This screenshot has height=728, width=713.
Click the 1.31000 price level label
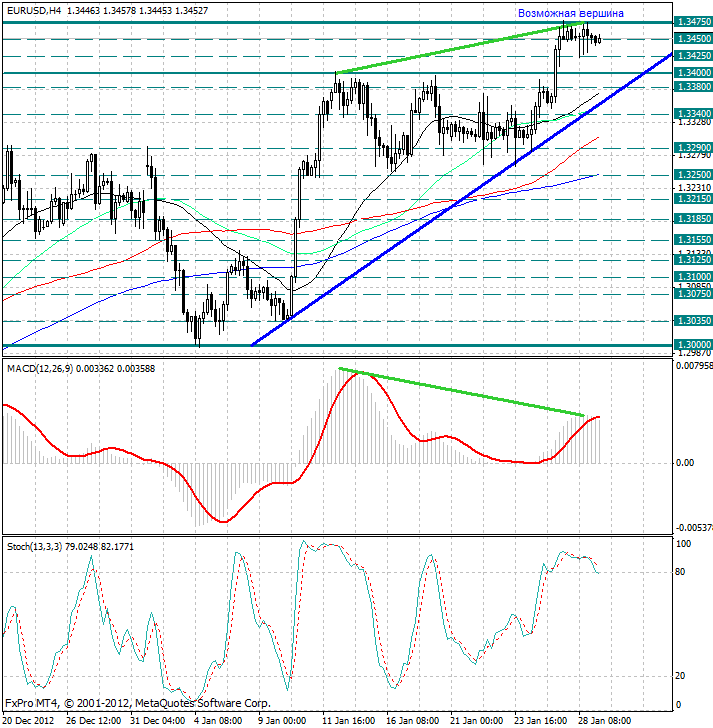pyautogui.click(x=694, y=277)
